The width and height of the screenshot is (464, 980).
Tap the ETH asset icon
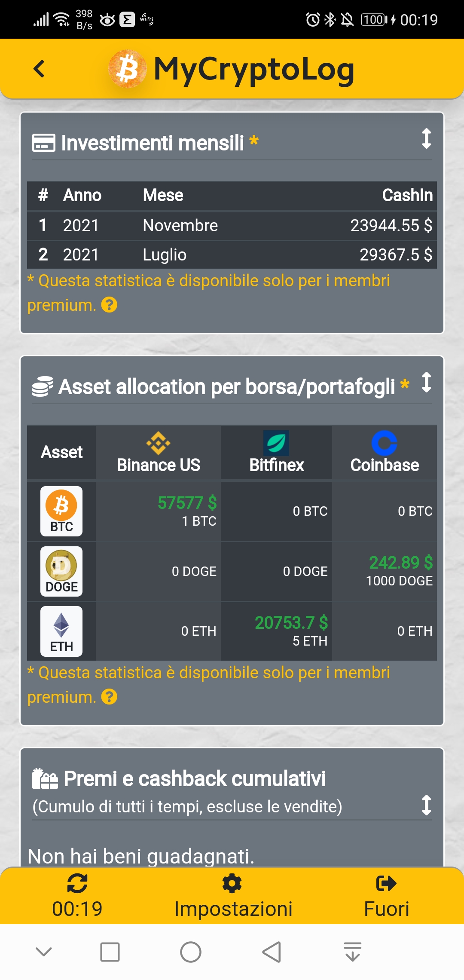point(61,631)
